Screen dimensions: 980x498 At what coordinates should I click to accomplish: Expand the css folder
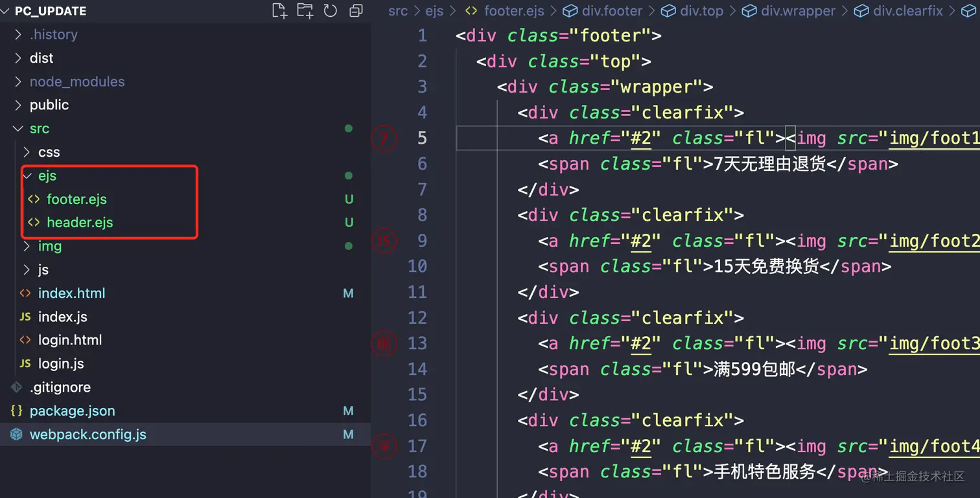pyautogui.click(x=27, y=152)
